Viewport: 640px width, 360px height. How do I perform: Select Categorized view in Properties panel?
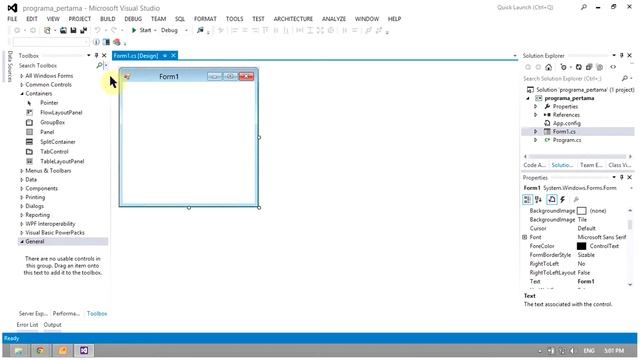(x=527, y=199)
